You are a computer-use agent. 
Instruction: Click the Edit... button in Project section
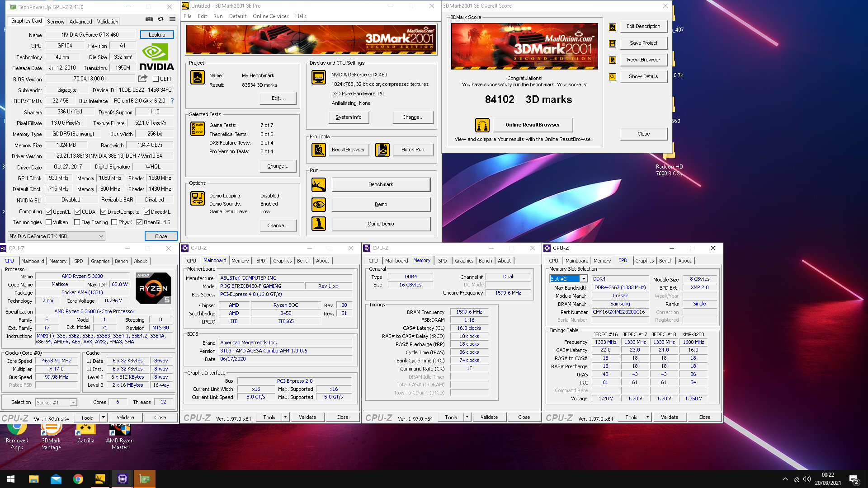(278, 98)
